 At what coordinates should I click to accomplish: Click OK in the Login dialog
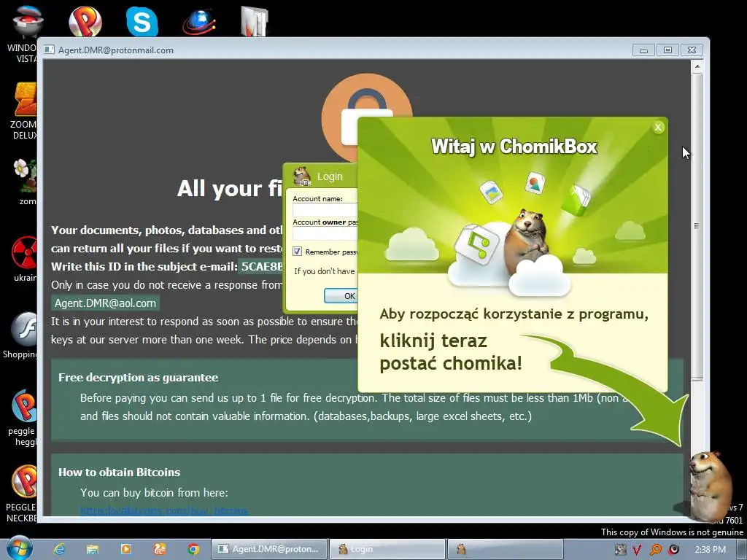pos(341,296)
